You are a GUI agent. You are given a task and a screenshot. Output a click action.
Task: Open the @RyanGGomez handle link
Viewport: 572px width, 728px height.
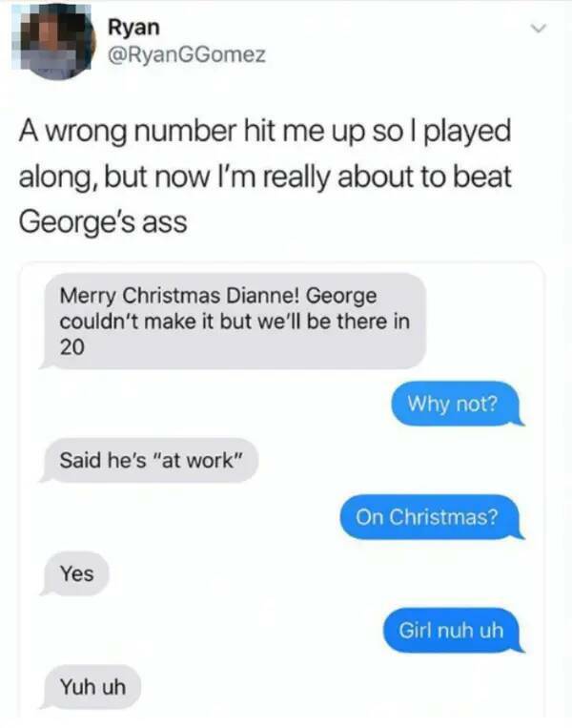click(x=187, y=54)
